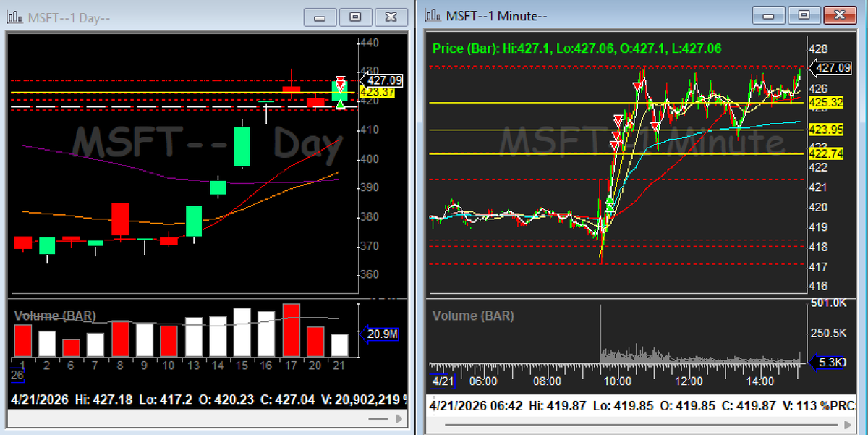Image resolution: width=868 pixels, height=435 pixels.
Task: Click date 8 on the Day chart axis
Action: pos(119,365)
